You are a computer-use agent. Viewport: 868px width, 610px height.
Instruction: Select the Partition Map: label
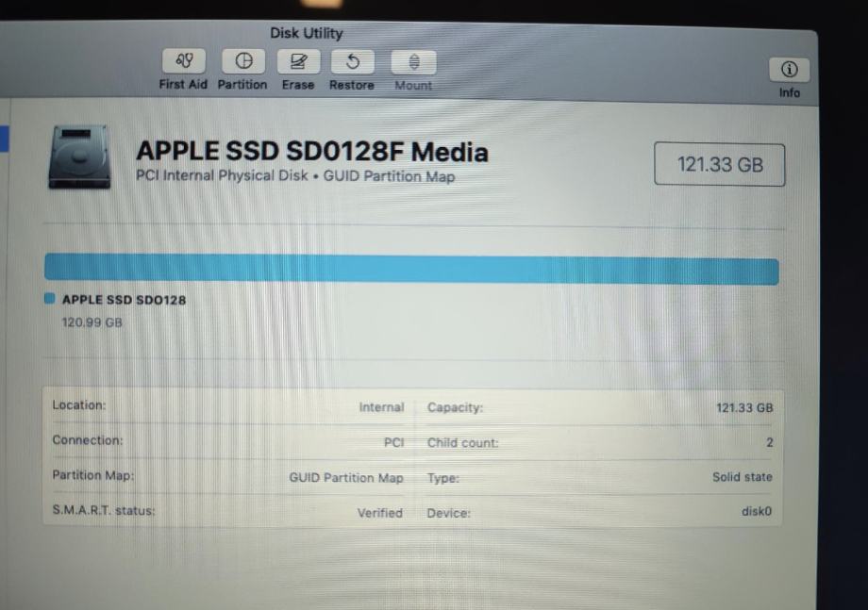[93, 475]
